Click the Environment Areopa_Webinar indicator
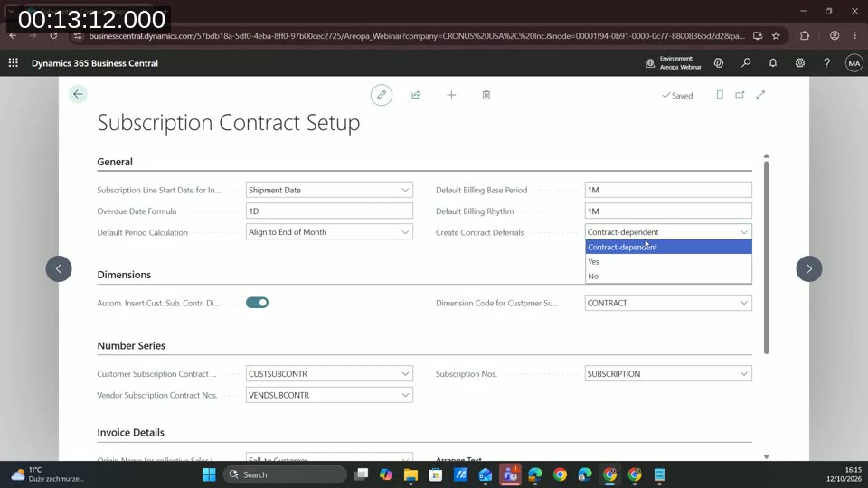 click(673, 63)
